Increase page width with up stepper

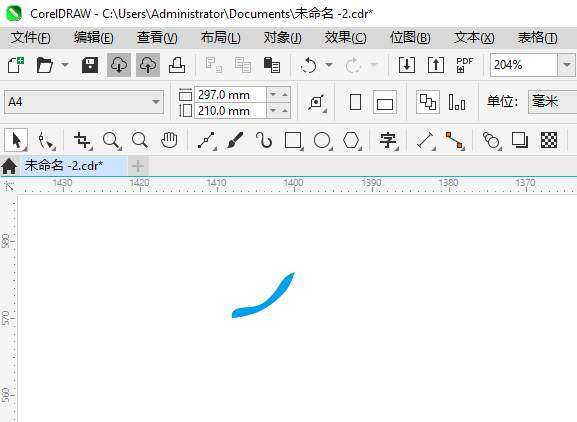(x=285, y=95)
